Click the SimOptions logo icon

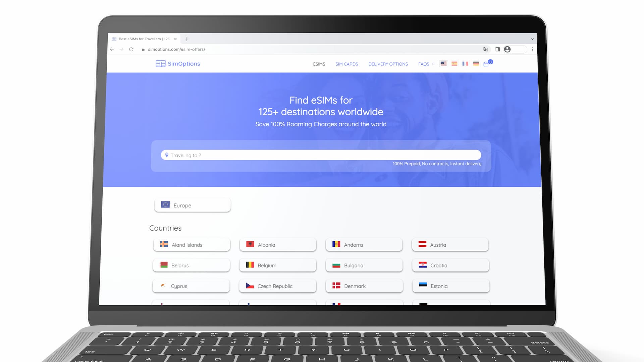(x=160, y=63)
